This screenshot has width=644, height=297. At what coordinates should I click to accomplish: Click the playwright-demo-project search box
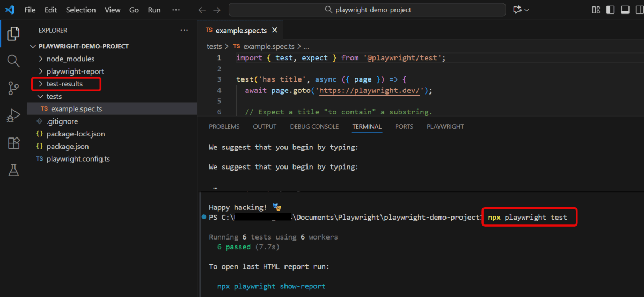coord(367,10)
